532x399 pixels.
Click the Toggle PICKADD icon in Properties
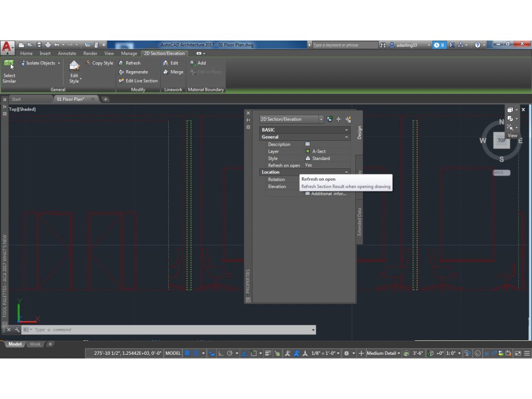(x=329, y=119)
